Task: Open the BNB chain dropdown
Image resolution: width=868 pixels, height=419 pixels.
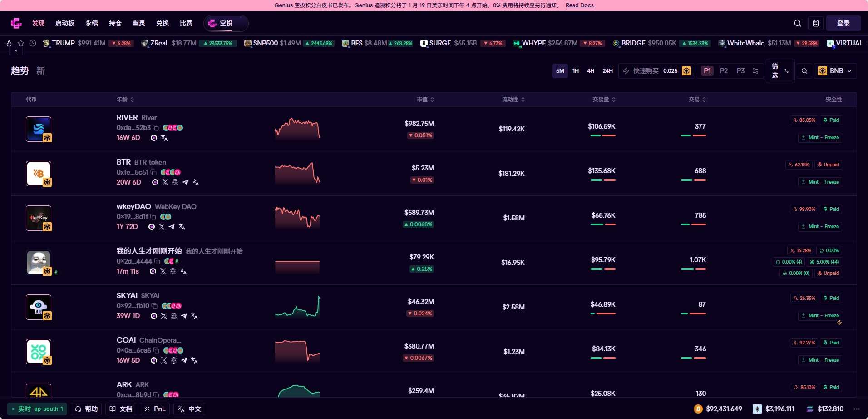Action: (835, 71)
